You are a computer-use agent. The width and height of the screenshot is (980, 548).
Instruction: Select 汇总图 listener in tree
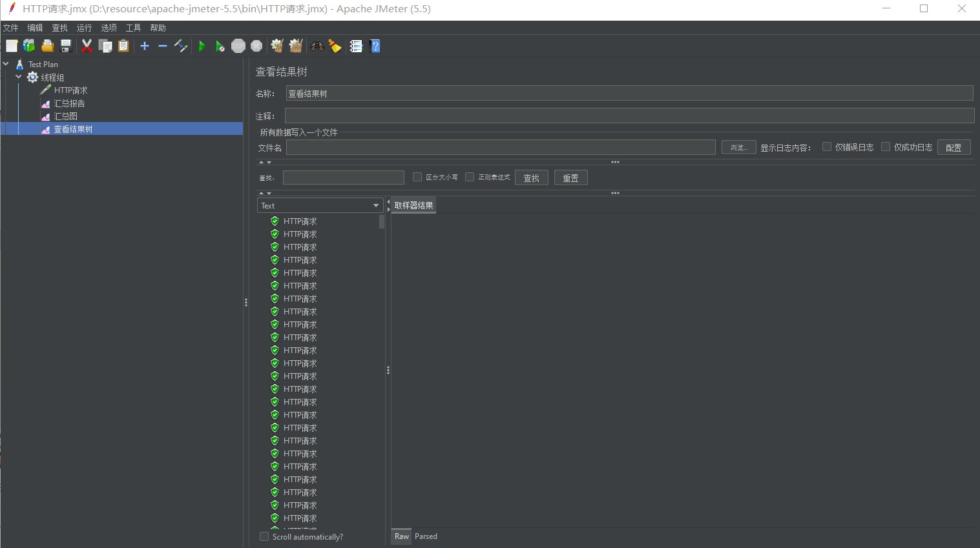[65, 116]
